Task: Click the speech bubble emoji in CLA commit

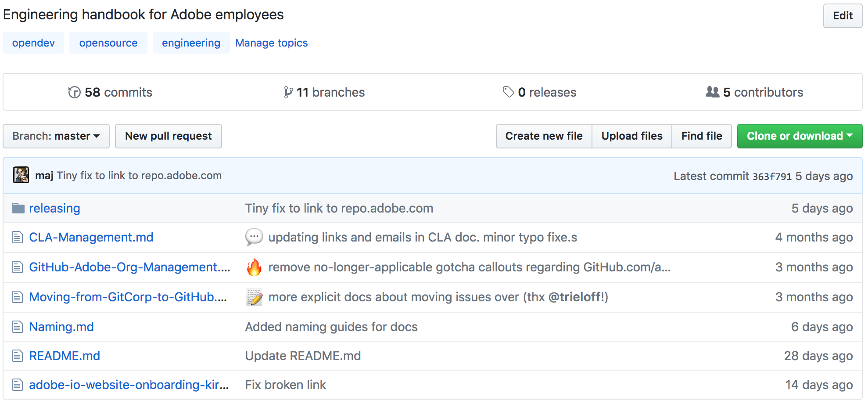Action: coord(254,237)
